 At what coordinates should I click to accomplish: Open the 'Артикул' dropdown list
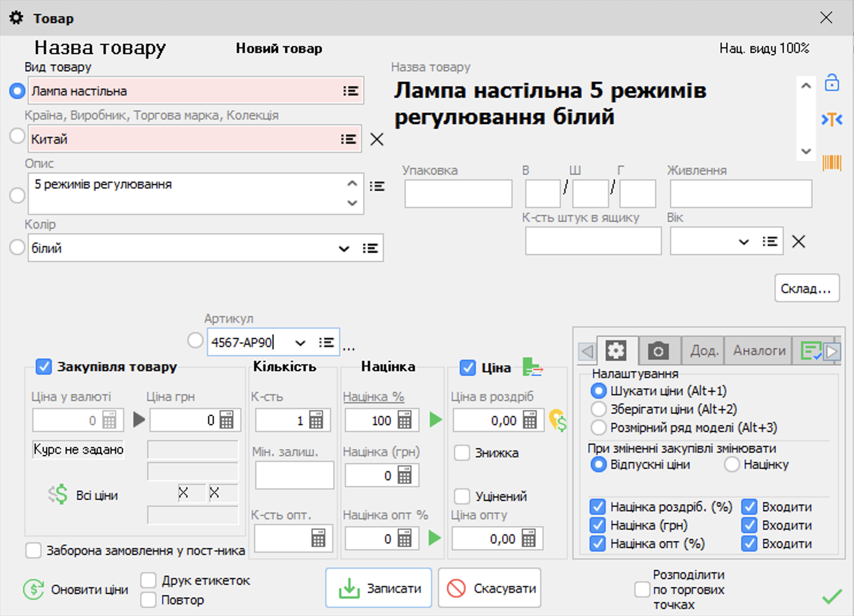coord(300,342)
